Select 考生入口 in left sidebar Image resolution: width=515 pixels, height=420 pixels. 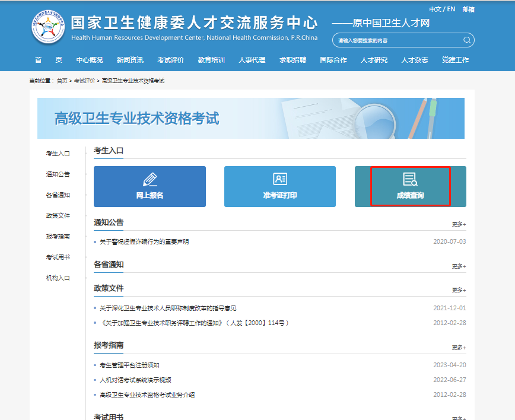(58, 154)
